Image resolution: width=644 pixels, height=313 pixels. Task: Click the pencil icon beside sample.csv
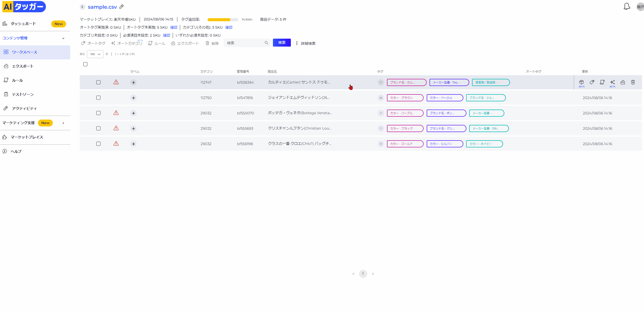click(121, 7)
